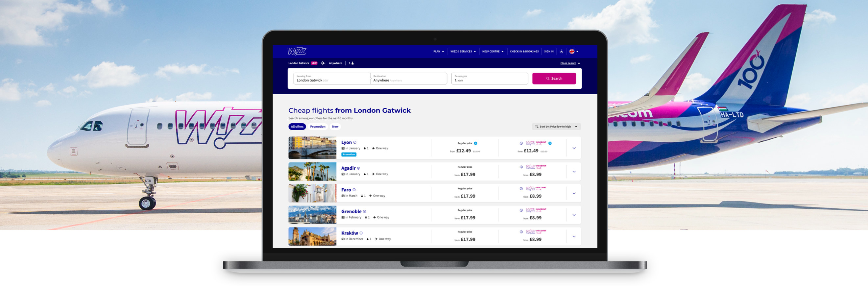Open Sort by Price low to high dropdown
The height and width of the screenshot is (286, 868).
(x=556, y=127)
